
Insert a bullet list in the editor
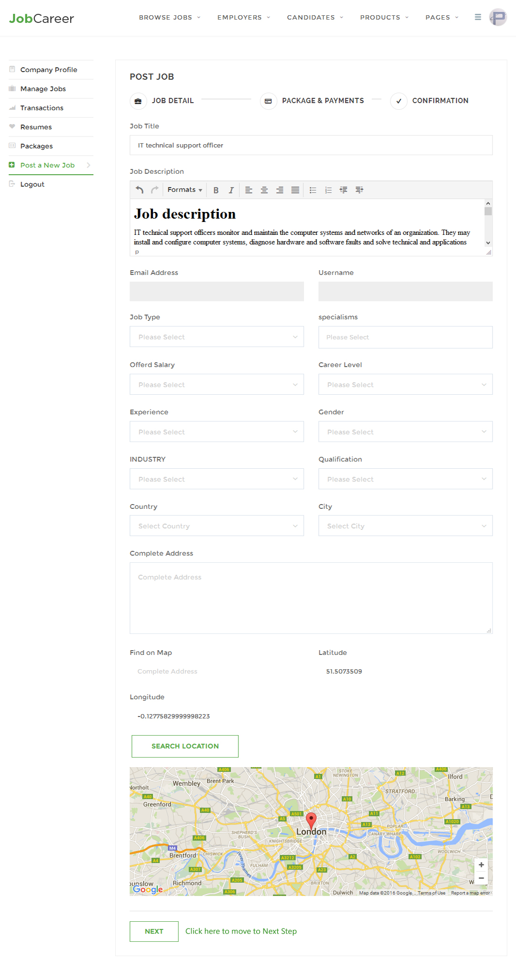point(313,190)
